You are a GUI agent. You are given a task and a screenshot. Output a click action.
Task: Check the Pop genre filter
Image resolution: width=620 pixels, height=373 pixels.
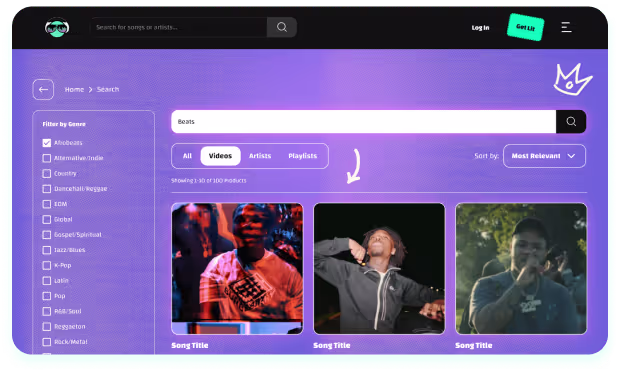tap(47, 296)
